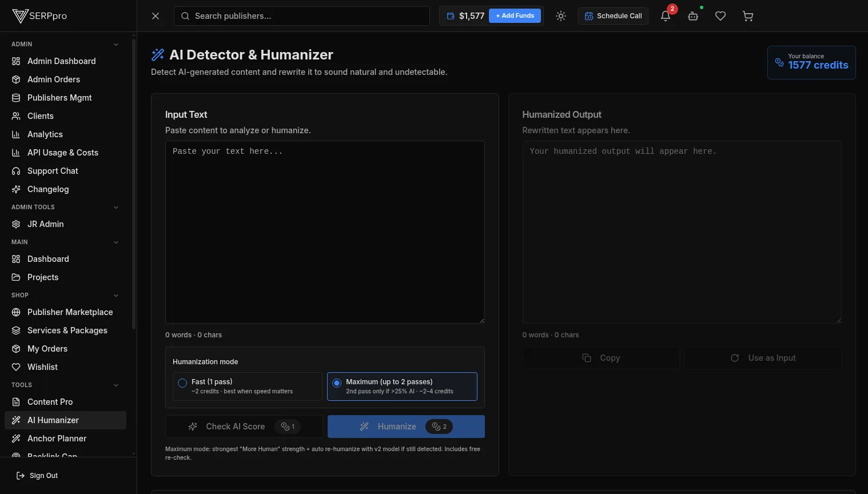Open Admin Orders in sidebar

click(65, 79)
